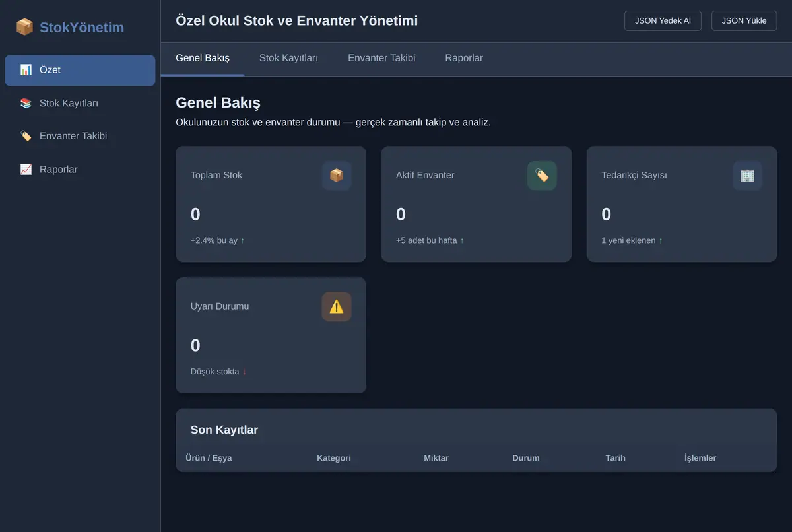Open Envanter Takibi from the sidebar
Screen dimensions: 792x532
point(80,136)
